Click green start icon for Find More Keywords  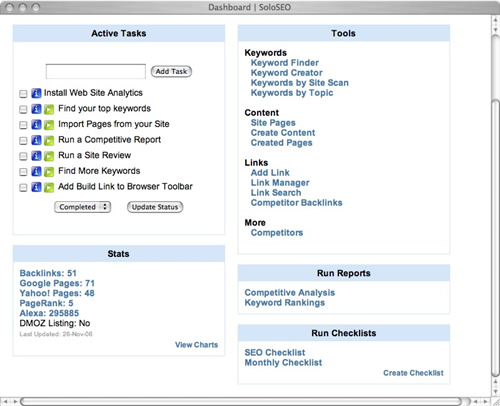pyautogui.click(x=49, y=172)
